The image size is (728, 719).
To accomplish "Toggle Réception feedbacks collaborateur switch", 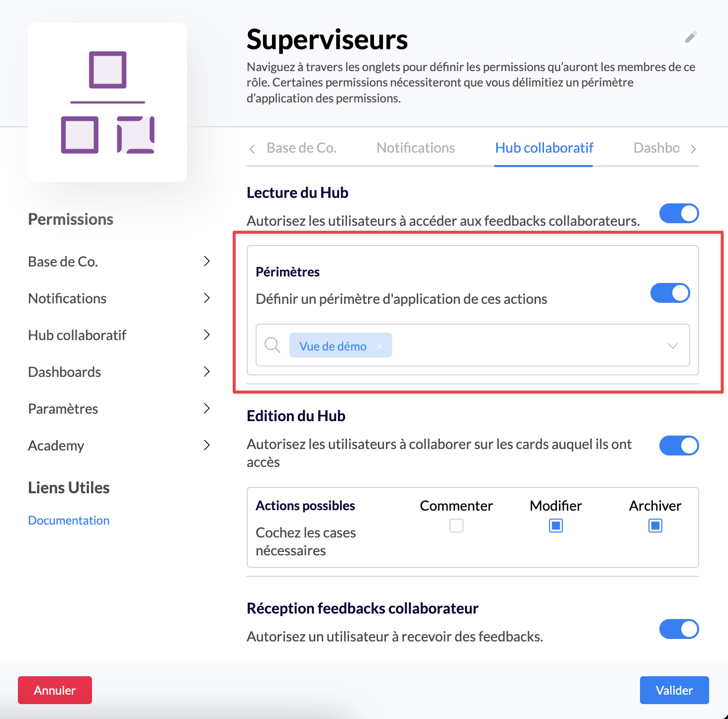I will tap(679, 629).
